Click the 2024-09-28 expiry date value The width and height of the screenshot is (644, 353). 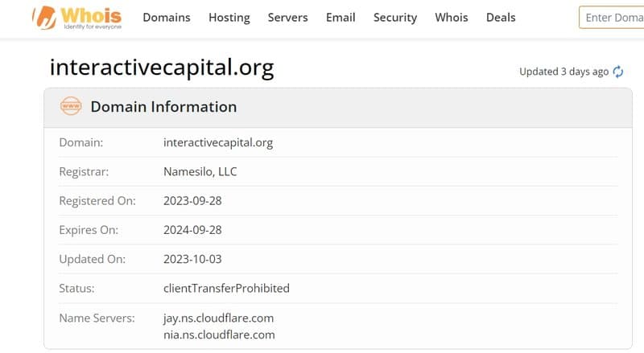coord(192,230)
